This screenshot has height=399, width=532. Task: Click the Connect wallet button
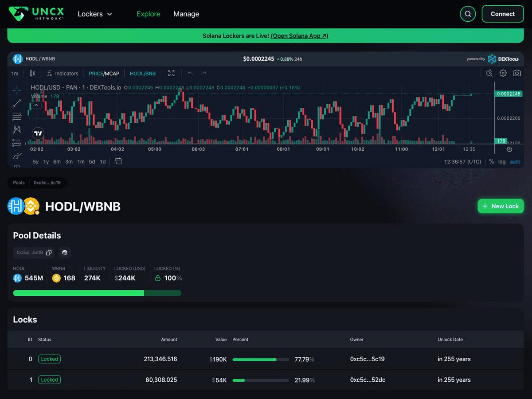503,14
